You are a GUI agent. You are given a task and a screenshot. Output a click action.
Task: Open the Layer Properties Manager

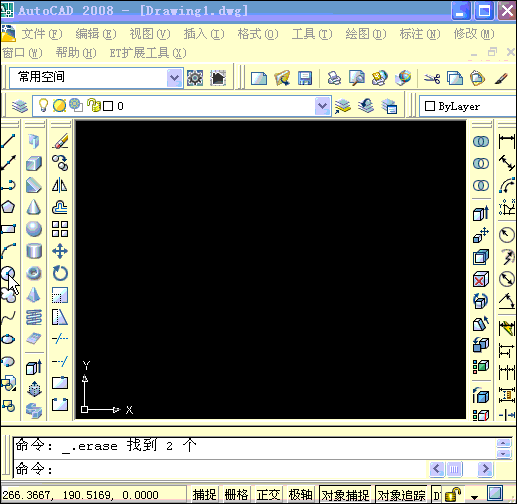[x=20, y=106]
